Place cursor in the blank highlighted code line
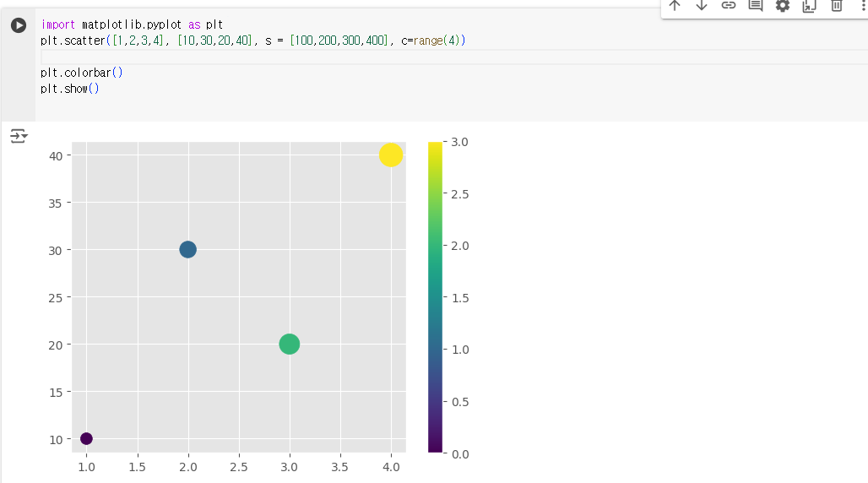The image size is (868, 483). coord(454,57)
